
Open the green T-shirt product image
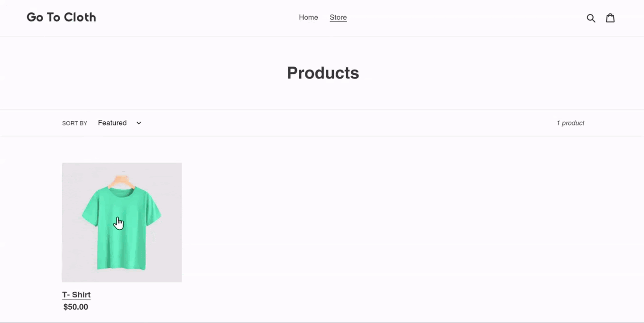(x=122, y=223)
